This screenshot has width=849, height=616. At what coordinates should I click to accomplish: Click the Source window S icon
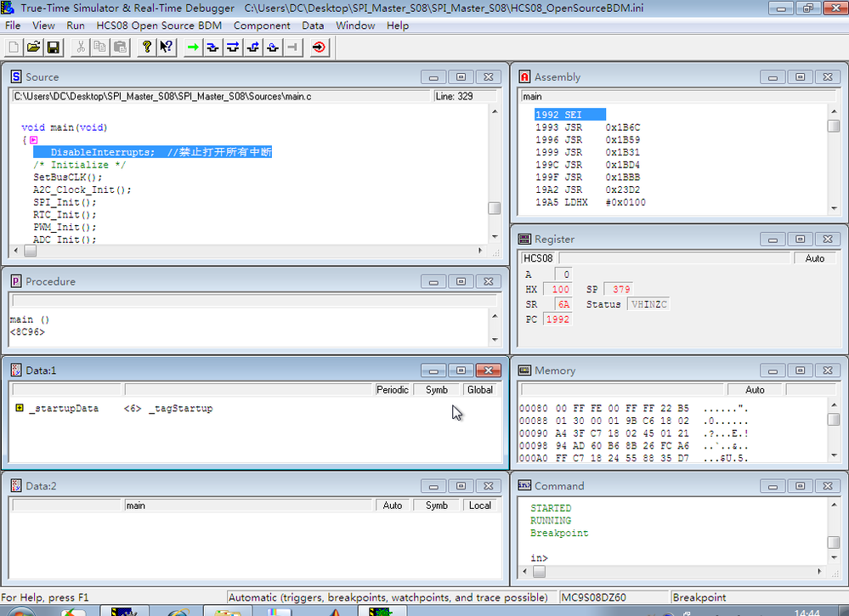pyautogui.click(x=16, y=76)
